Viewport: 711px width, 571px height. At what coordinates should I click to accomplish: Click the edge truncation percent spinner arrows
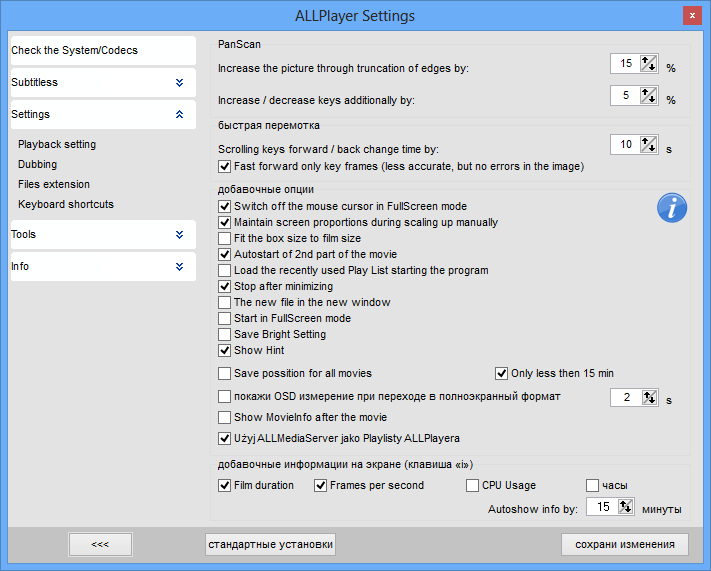[x=648, y=63]
